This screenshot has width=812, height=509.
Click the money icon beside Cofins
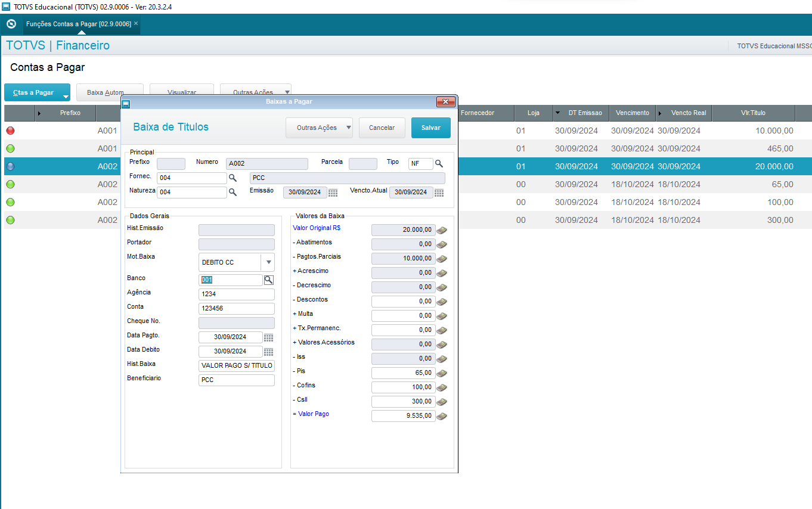[442, 387]
